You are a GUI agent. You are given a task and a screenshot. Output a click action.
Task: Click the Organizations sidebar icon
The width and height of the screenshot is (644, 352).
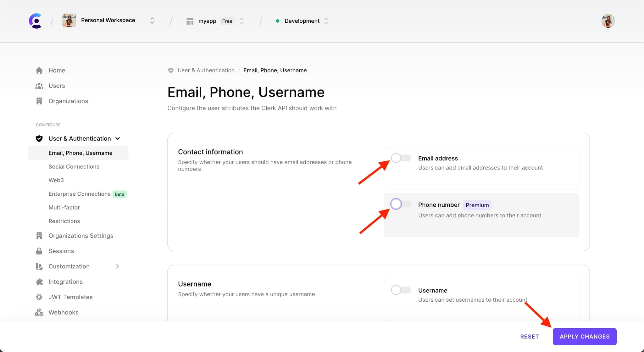click(39, 101)
